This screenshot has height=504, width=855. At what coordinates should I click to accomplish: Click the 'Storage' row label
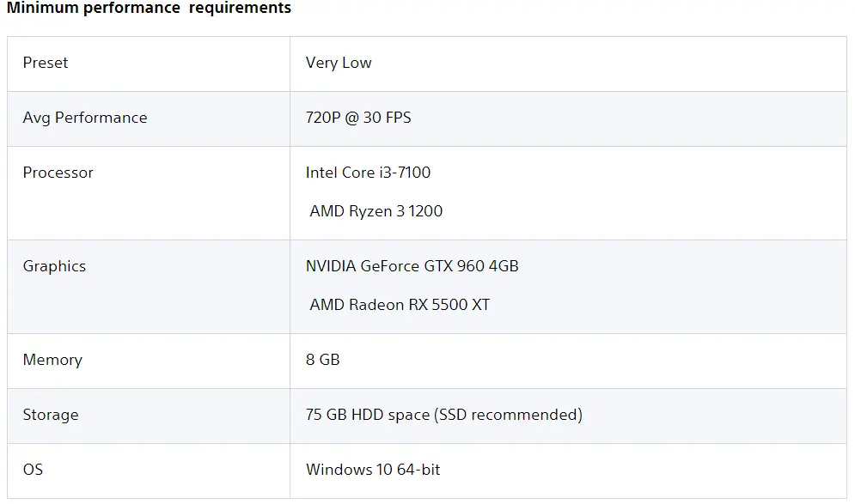pyautogui.click(x=51, y=416)
